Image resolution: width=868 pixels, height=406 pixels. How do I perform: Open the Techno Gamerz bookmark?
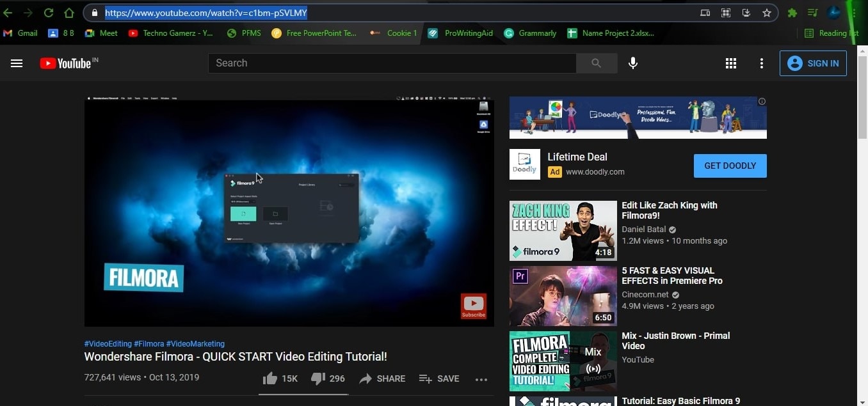click(170, 33)
